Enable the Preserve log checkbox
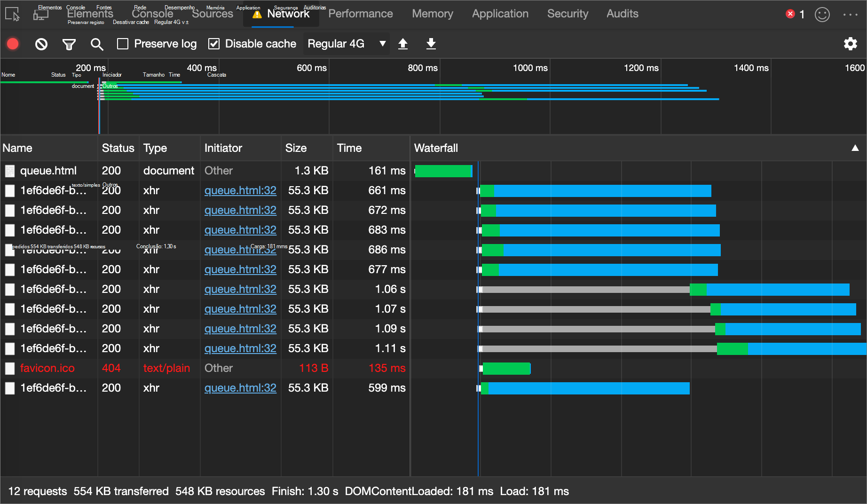This screenshot has height=504, width=867. 123,44
